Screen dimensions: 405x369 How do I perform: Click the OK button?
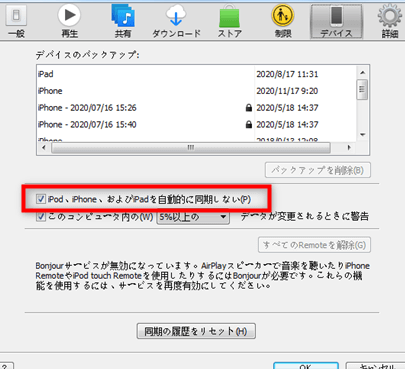click(x=306, y=366)
